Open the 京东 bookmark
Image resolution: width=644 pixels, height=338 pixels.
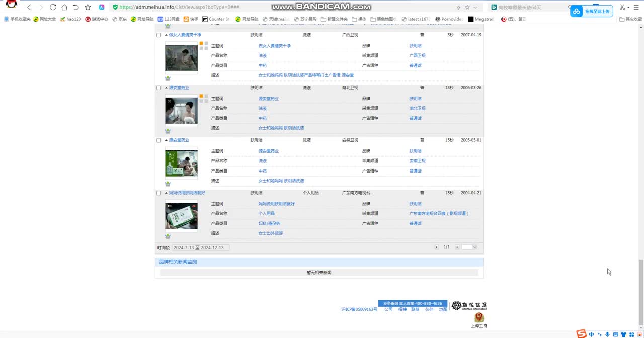[x=119, y=19]
